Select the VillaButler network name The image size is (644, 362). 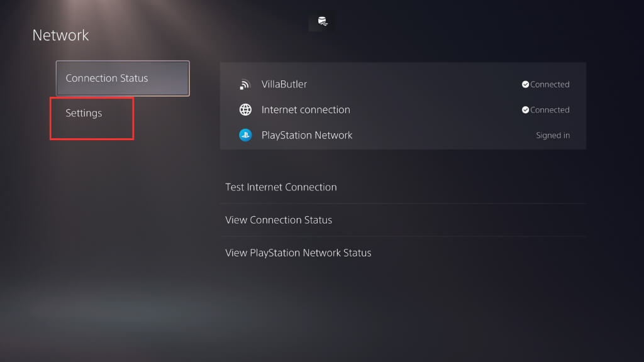(x=284, y=84)
